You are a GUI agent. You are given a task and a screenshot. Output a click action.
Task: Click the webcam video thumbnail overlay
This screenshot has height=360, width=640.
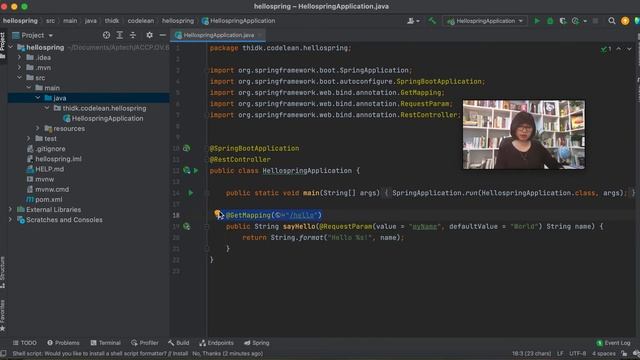click(524, 135)
